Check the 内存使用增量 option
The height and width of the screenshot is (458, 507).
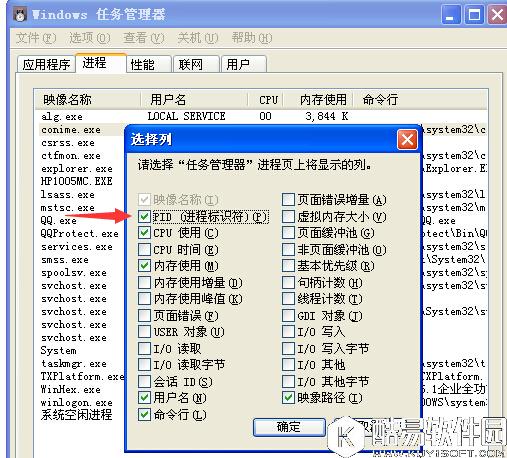(144, 282)
